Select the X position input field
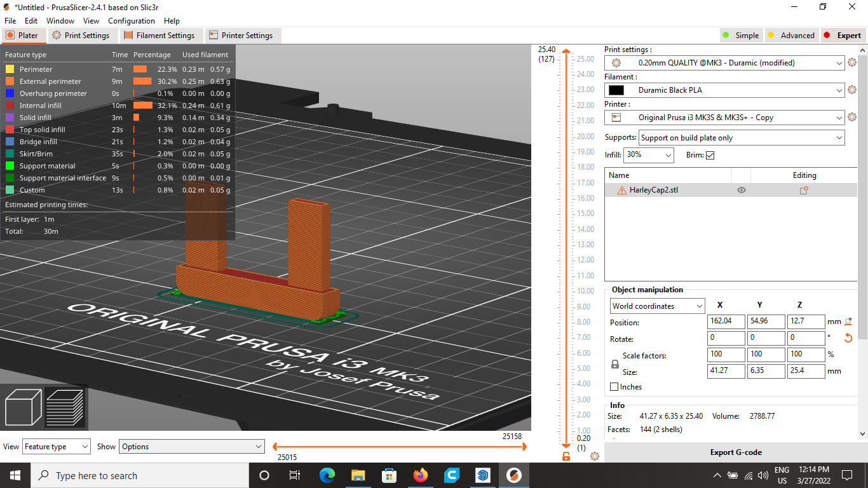The width and height of the screenshot is (868, 488). coord(726,322)
